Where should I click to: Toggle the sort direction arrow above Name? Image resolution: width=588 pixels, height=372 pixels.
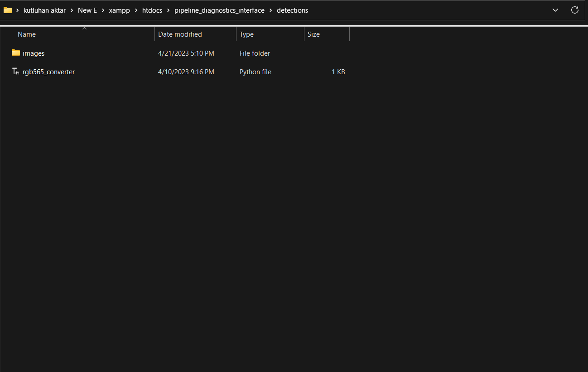click(x=84, y=28)
